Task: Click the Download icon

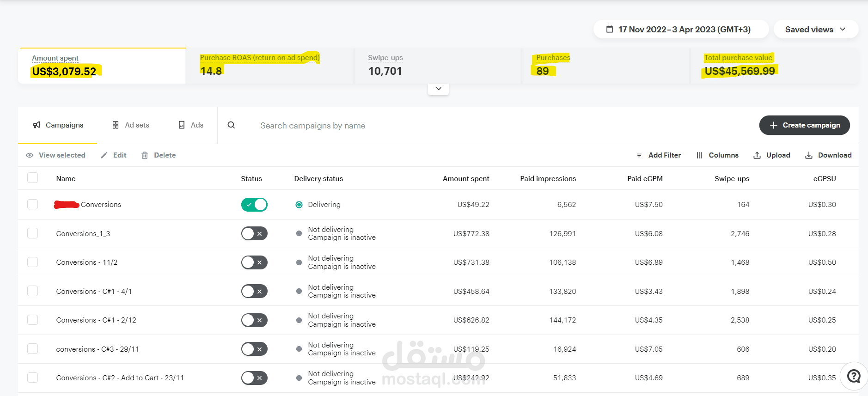Action: tap(809, 155)
